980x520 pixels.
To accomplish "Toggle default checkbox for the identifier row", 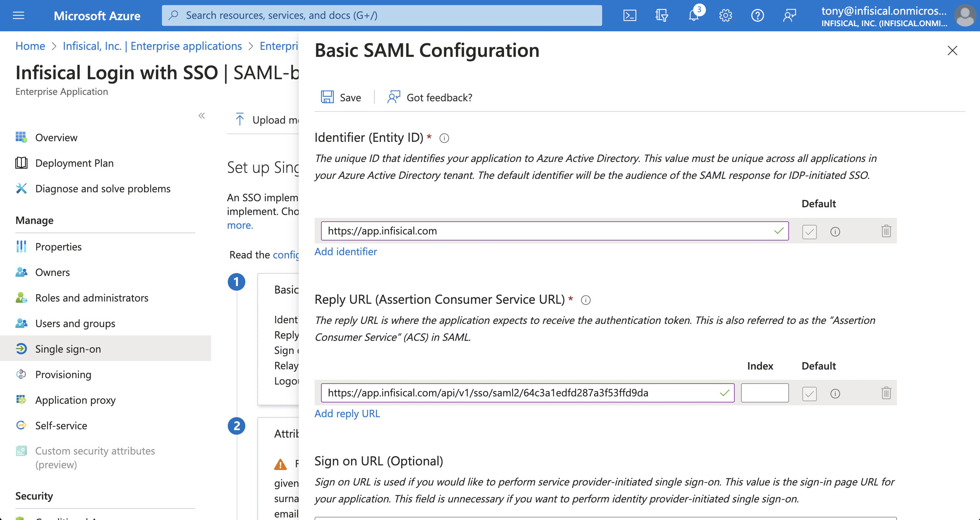I will point(809,231).
